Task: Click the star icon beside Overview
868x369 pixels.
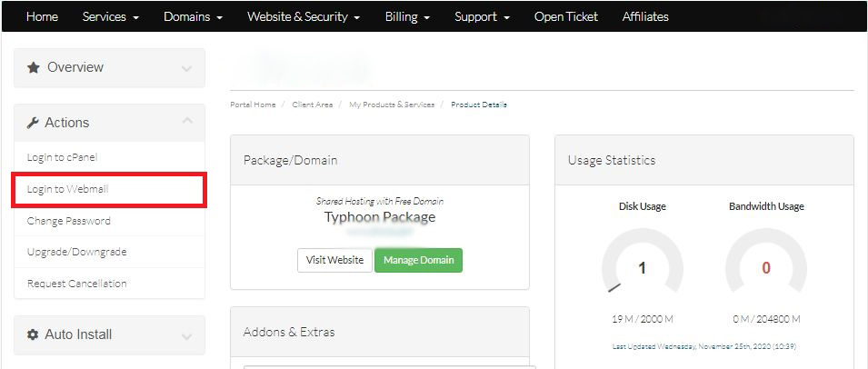Action: pyautogui.click(x=34, y=67)
